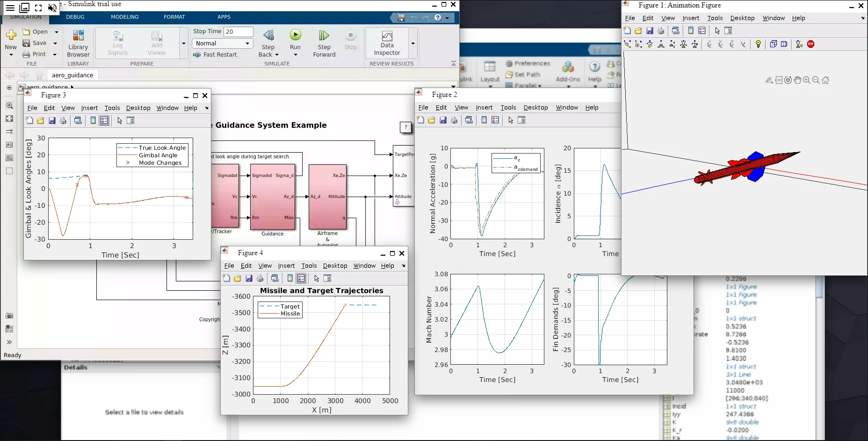Click the save icon in Figure 2 toolbar
The height and width of the screenshot is (441, 868).
pos(442,120)
